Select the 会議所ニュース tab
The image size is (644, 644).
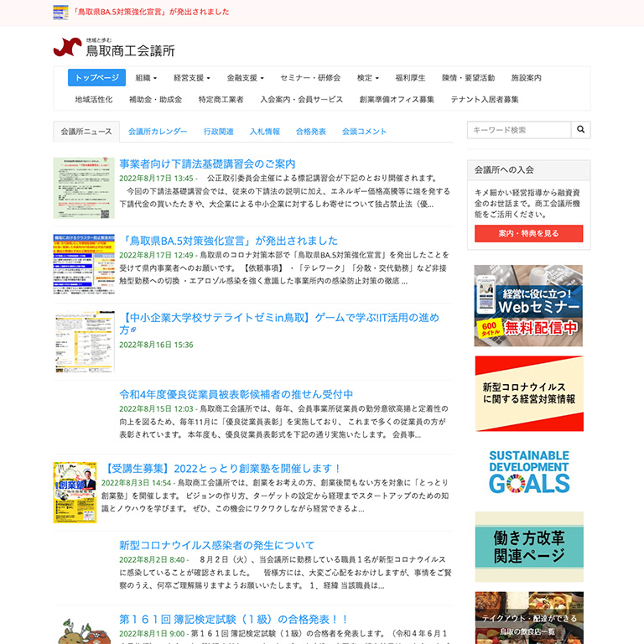click(x=86, y=132)
